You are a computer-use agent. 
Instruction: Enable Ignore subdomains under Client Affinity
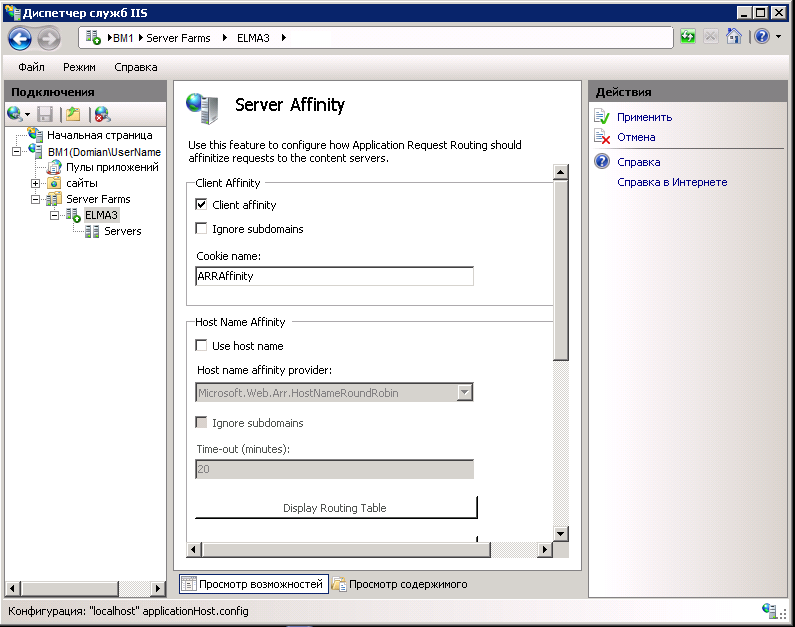(x=201, y=229)
